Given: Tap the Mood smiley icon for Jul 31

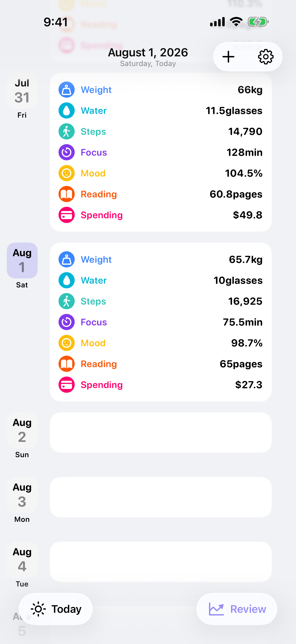Looking at the screenshot, I should click(66, 173).
